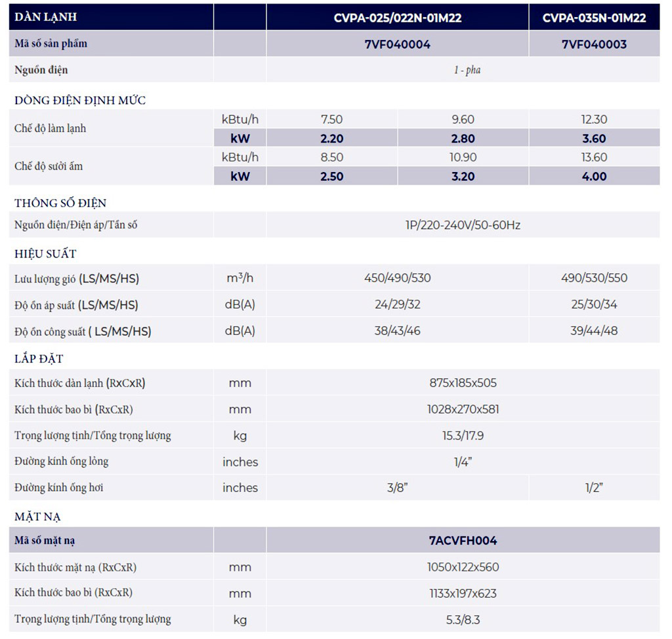Click the "1 - pha" power source value

click(467, 70)
